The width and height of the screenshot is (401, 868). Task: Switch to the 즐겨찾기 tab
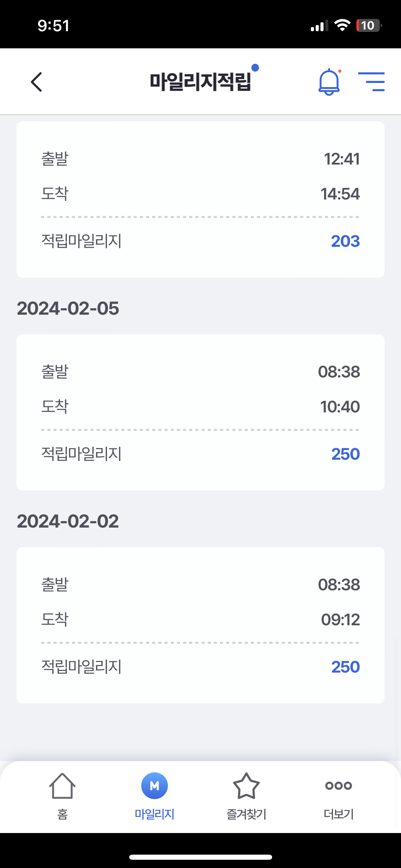pyautogui.click(x=246, y=814)
